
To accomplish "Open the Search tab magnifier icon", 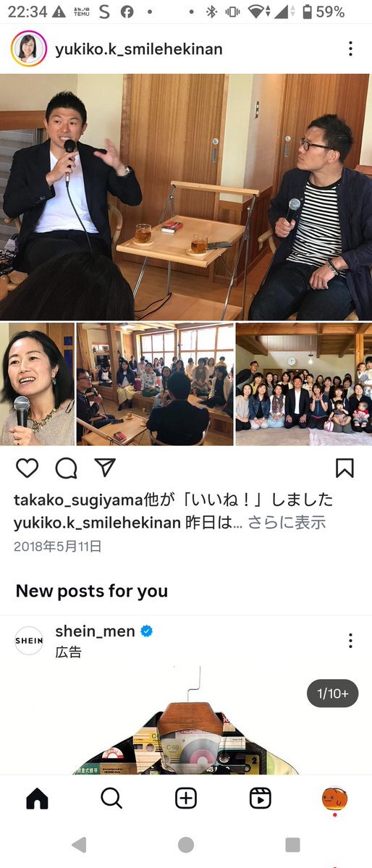I will [x=111, y=799].
